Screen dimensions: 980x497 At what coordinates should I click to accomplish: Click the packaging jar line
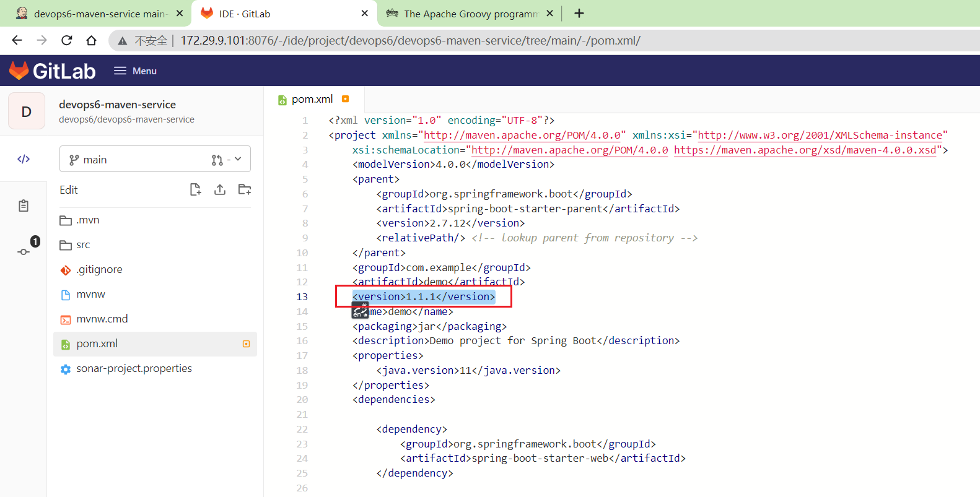click(429, 326)
